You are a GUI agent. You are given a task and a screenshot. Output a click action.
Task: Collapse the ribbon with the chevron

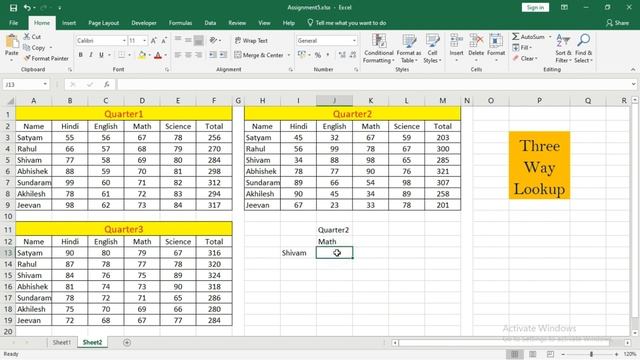pyautogui.click(x=633, y=70)
